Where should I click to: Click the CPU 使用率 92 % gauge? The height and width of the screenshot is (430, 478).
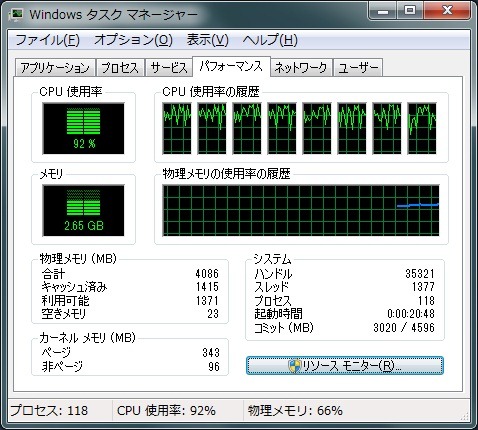(x=83, y=129)
